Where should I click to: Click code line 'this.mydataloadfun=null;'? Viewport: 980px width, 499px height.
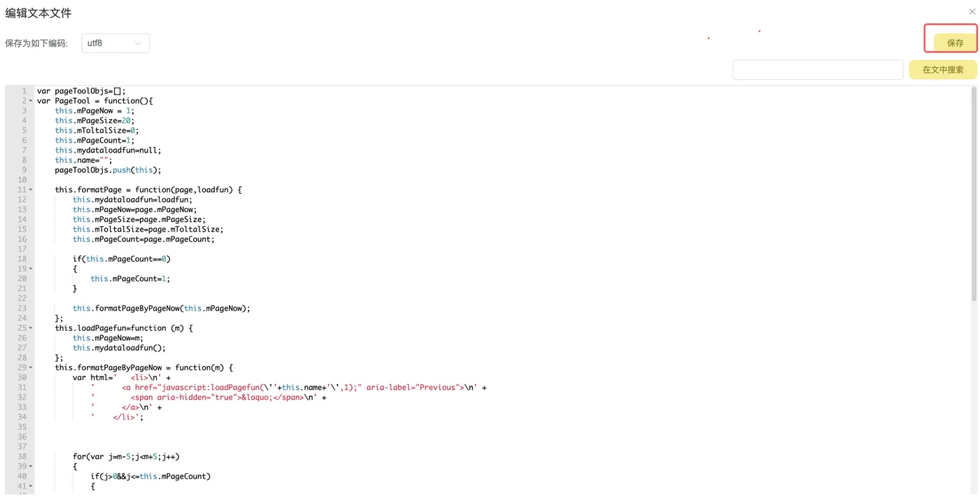click(108, 150)
